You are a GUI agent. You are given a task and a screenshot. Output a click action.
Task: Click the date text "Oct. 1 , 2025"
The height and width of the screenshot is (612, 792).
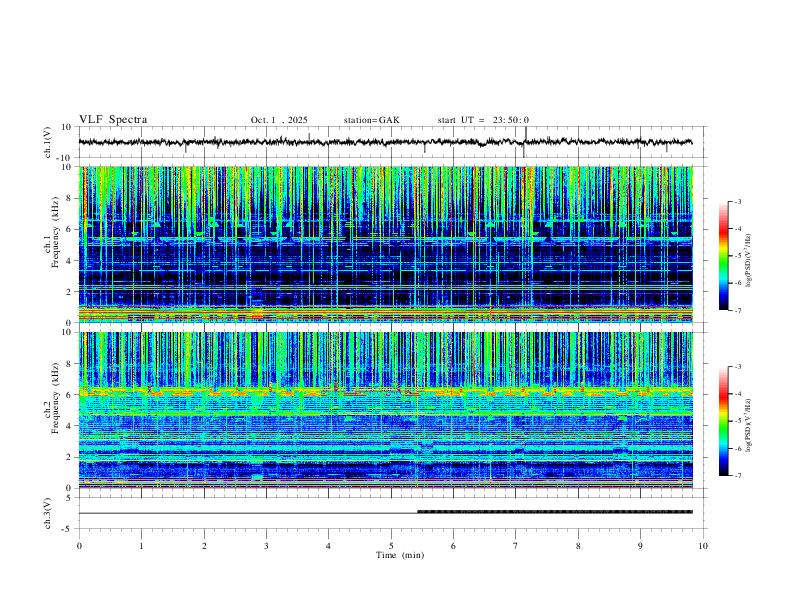tap(279, 120)
